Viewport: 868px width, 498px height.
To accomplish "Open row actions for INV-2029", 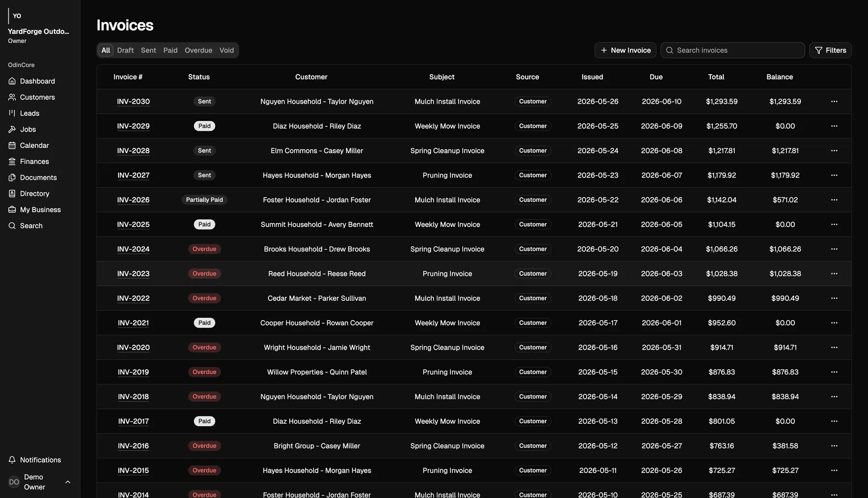I will [x=834, y=126].
